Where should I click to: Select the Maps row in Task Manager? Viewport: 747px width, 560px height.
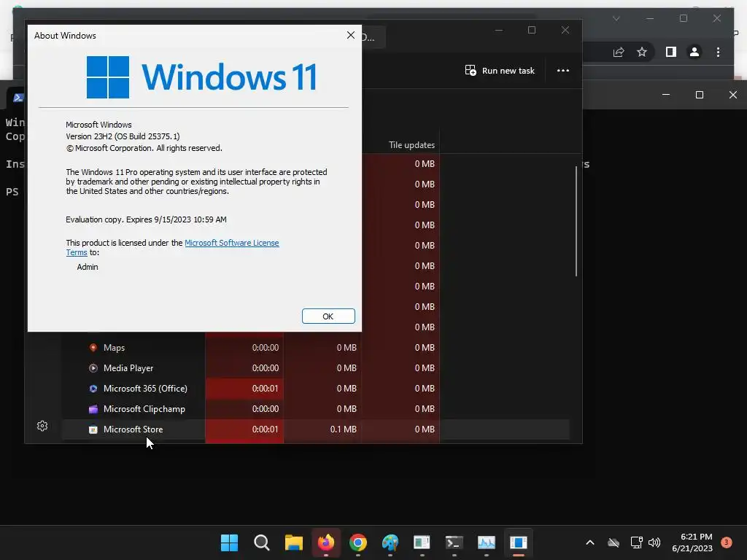[315, 348]
